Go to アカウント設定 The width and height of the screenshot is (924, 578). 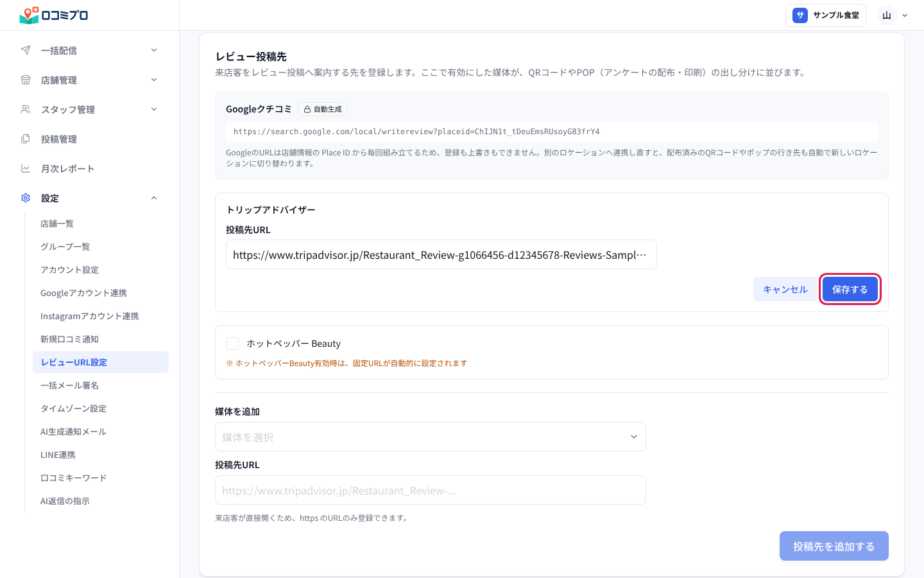click(x=101, y=270)
